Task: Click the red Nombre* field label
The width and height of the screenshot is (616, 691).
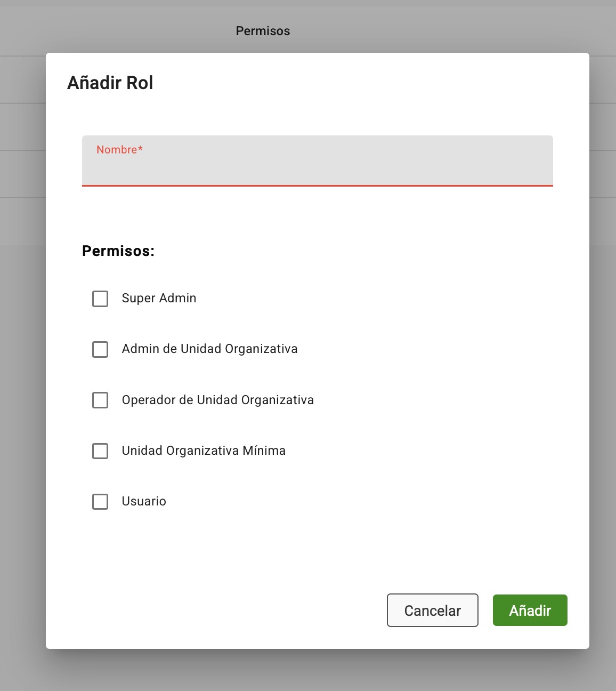Action: click(117, 150)
